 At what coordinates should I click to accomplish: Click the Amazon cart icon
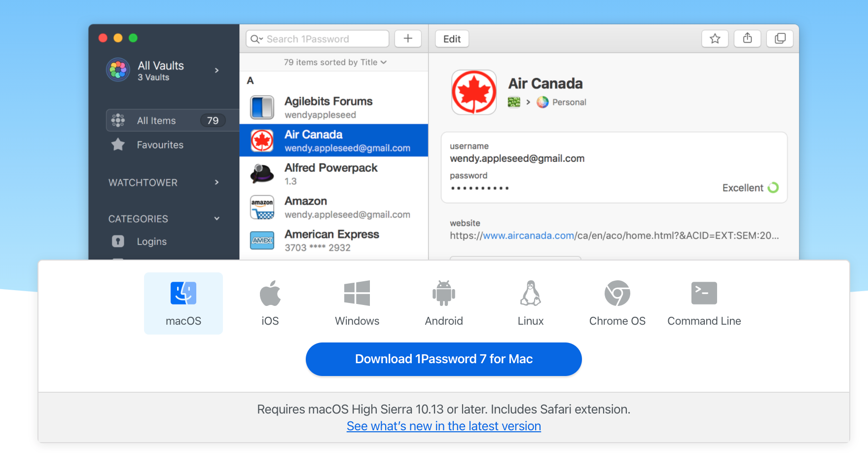pos(262,207)
